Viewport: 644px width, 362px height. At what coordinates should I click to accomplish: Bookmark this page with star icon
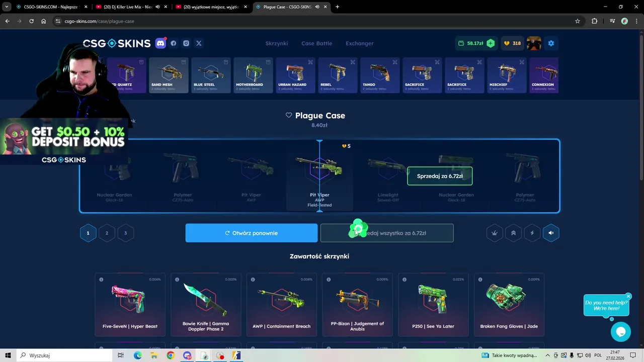[x=578, y=21]
